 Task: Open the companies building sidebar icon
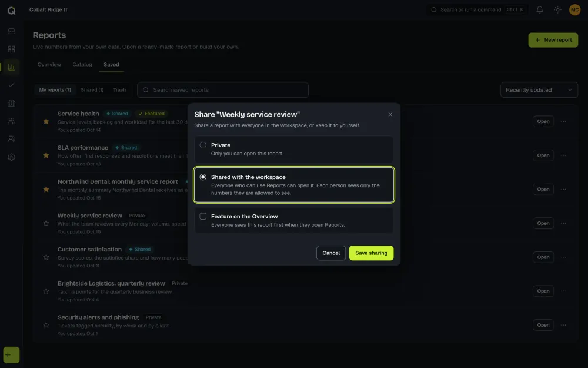point(11,103)
